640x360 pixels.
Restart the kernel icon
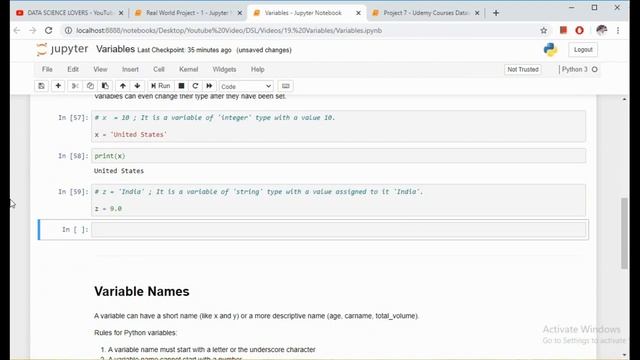click(x=195, y=86)
